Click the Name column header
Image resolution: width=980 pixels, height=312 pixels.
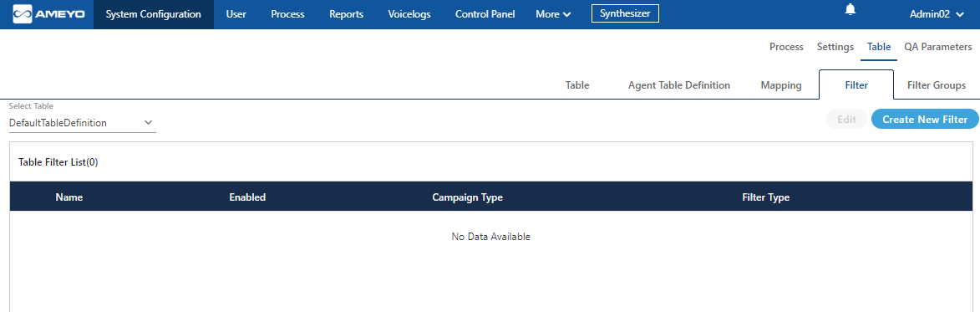69,197
